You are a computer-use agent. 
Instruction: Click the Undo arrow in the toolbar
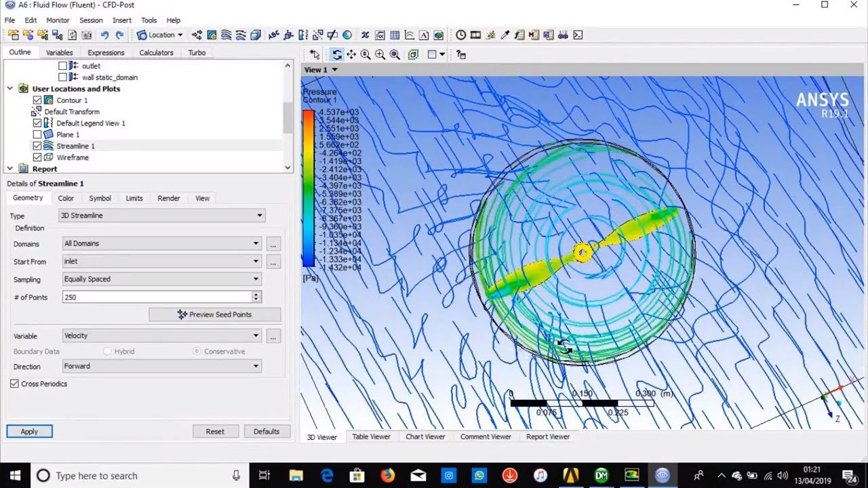tap(104, 35)
